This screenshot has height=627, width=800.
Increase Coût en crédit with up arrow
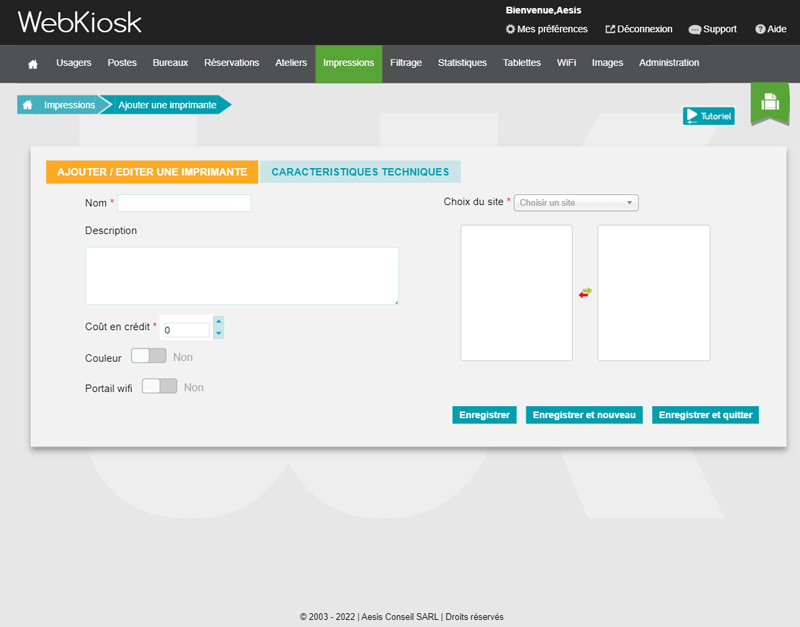(x=218, y=321)
